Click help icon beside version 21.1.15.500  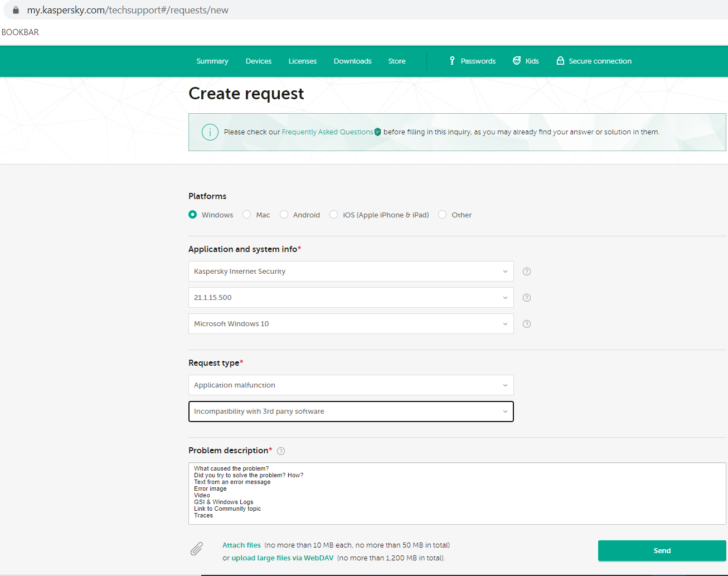coord(527,298)
